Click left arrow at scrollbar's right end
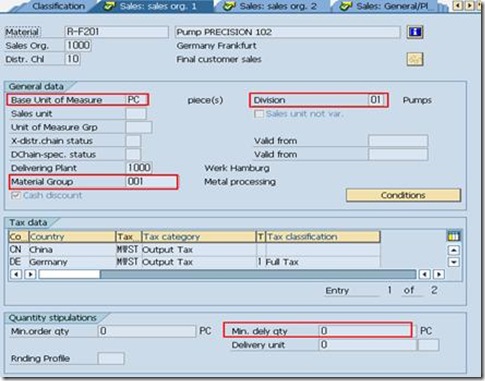This screenshot has width=485, height=381. point(424,274)
